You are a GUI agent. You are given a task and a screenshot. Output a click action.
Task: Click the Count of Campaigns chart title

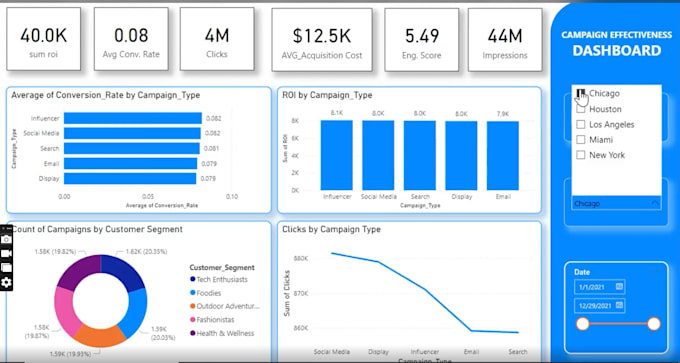pyautogui.click(x=97, y=229)
